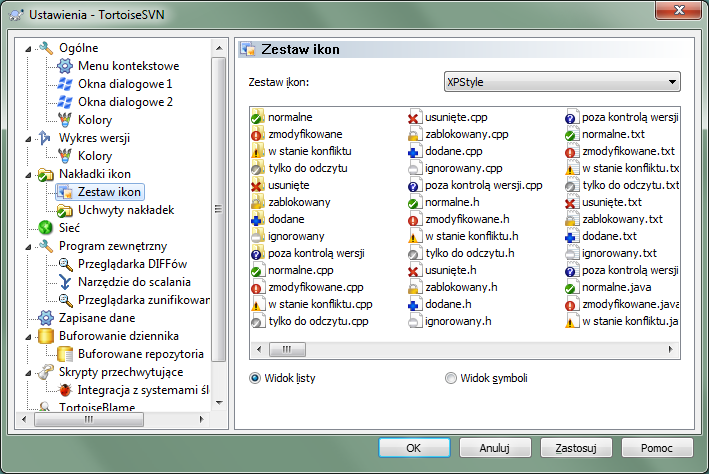Click the wrench icon next to Ogólne
Screen dimensions: 709x474
pos(46,48)
